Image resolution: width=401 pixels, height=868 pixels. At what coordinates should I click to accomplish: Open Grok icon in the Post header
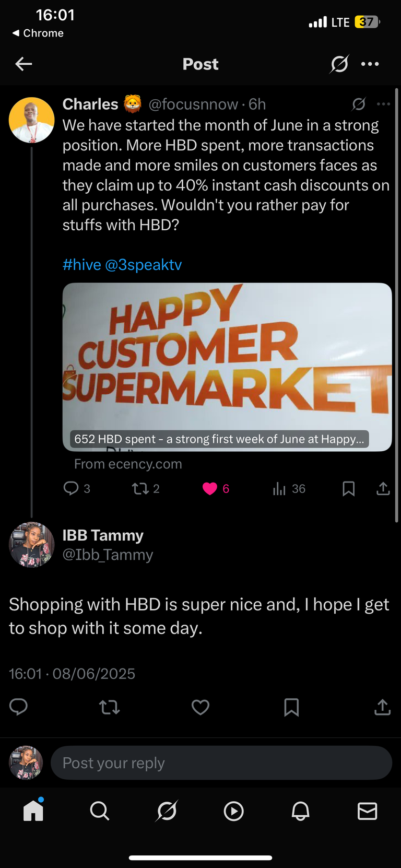(x=339, y=64)
